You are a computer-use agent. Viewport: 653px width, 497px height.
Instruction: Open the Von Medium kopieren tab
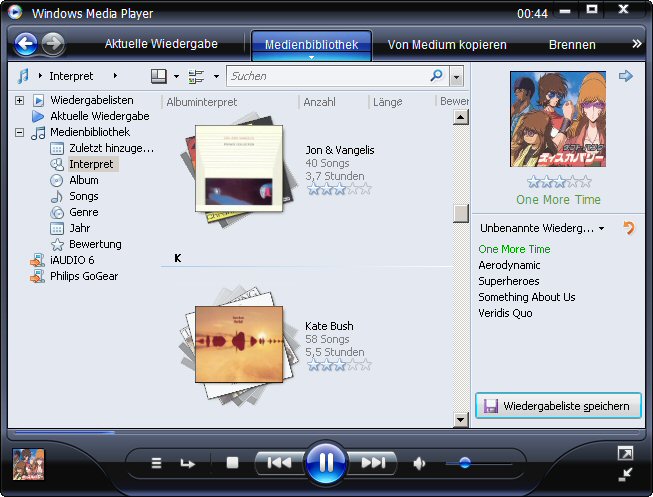pyautogui.click(x=447, y=45)
